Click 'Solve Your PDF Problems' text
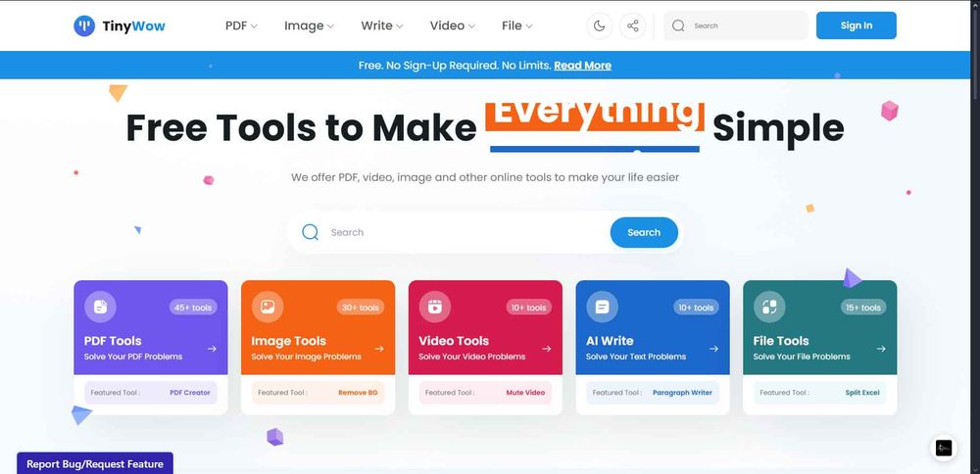The image size is (980, 474). coord(133,356)
